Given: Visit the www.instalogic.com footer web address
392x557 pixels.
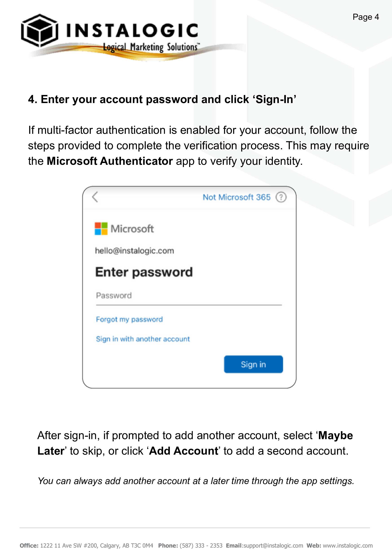Looking at the screenshot, I should point(347,546).
